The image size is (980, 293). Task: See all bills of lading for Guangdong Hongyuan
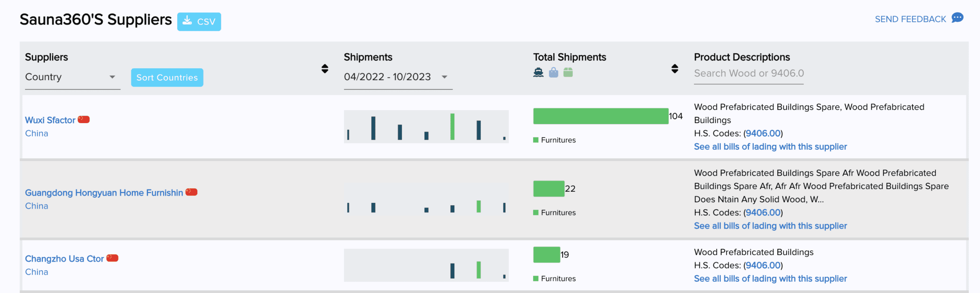(x=770, y=226)
